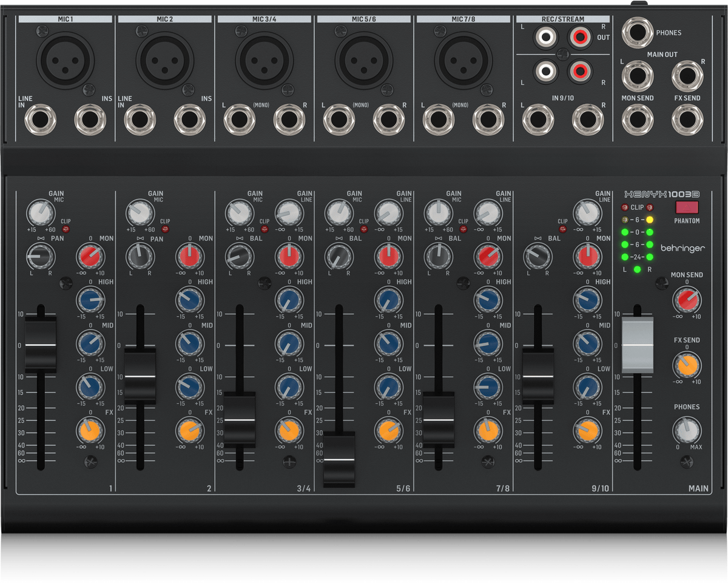This screenshot has height=583, width=728.
Task: Select the FX SEND output jack
Action: click(x=687, y=119)
